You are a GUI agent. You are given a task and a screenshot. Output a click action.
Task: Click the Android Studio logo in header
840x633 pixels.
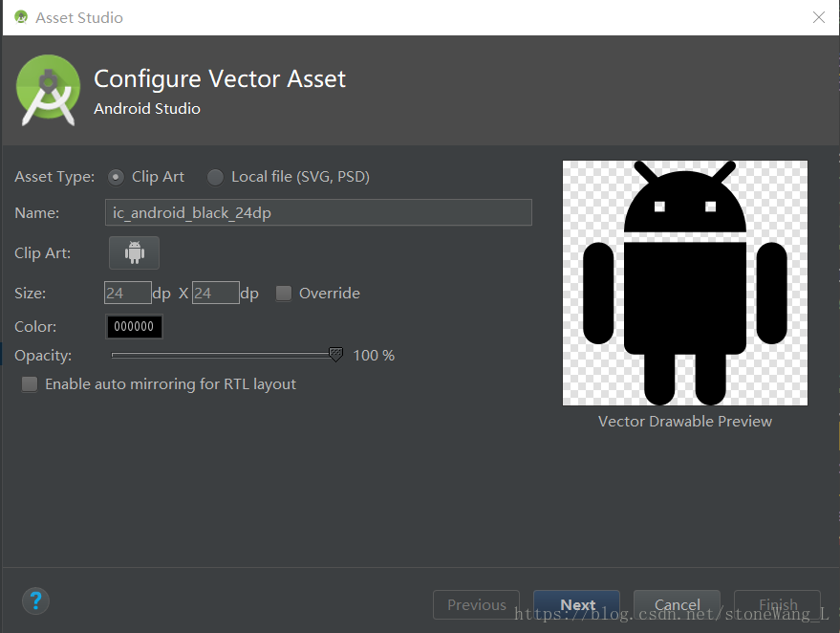click(48, 90)
